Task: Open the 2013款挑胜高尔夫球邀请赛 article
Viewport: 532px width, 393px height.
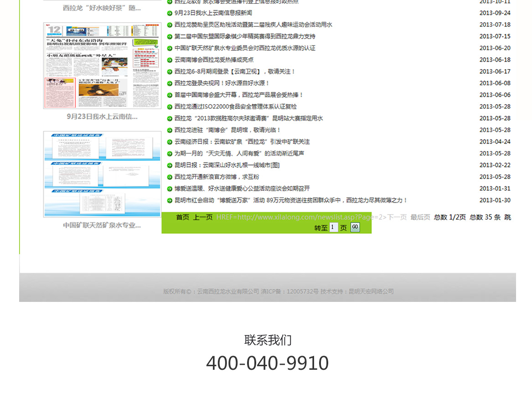Action: 248,118
